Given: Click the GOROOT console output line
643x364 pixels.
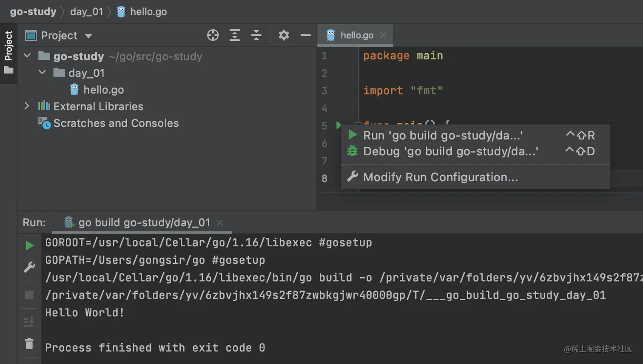Looking at the screenshot, I should coord(209,242).
